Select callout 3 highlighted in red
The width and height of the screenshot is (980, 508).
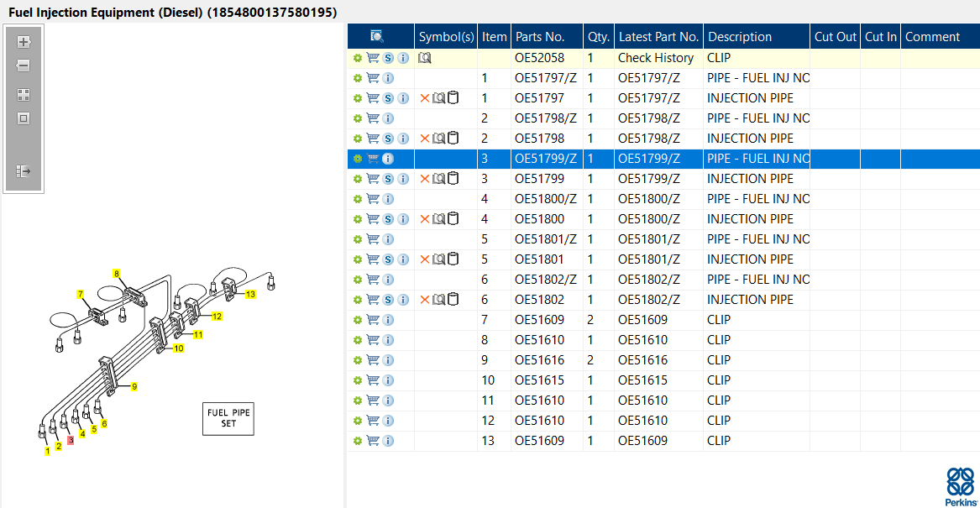71,441
